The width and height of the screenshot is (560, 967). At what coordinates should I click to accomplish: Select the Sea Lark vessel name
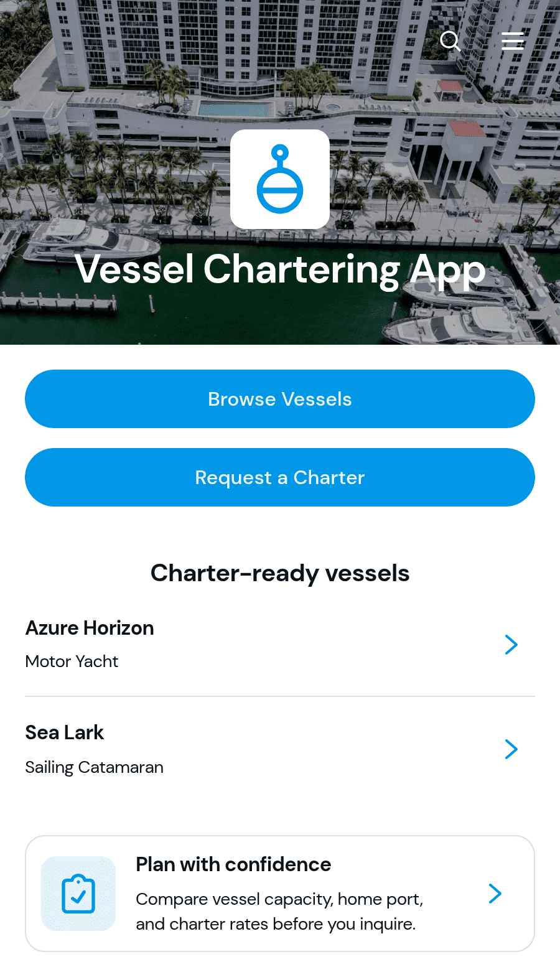(64, 732)
